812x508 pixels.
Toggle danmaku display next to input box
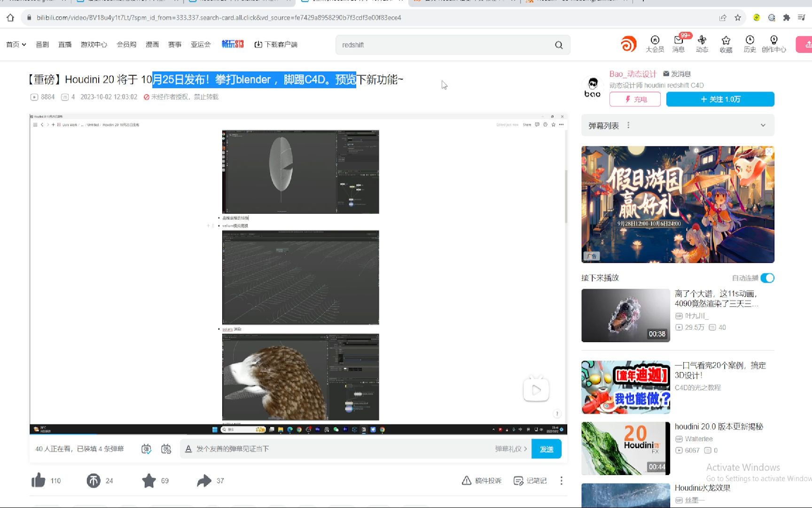pyautogui.click(x=146, y=449)
